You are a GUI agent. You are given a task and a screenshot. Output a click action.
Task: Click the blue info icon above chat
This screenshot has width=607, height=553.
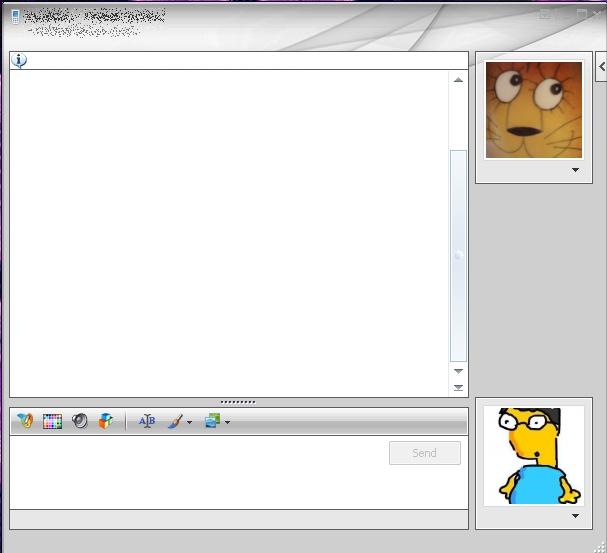(19, 61)
